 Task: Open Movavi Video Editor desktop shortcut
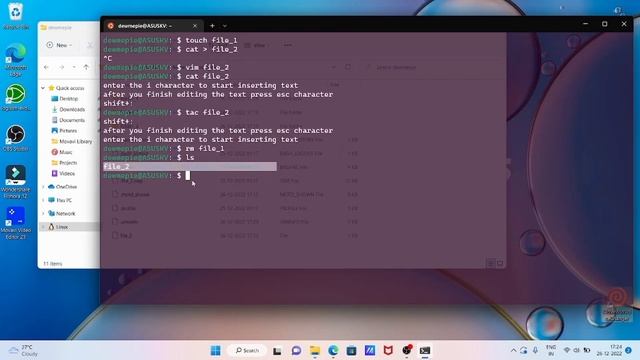(16, 223)
